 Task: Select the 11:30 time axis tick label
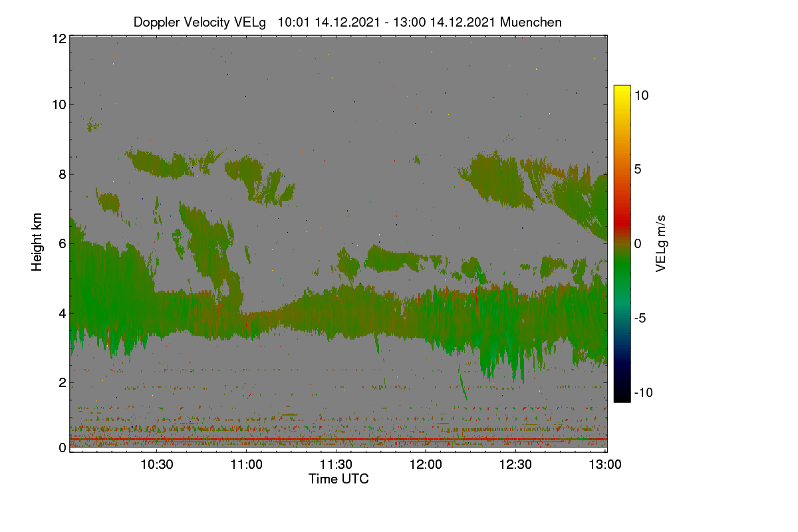click(x=336, y=464)
